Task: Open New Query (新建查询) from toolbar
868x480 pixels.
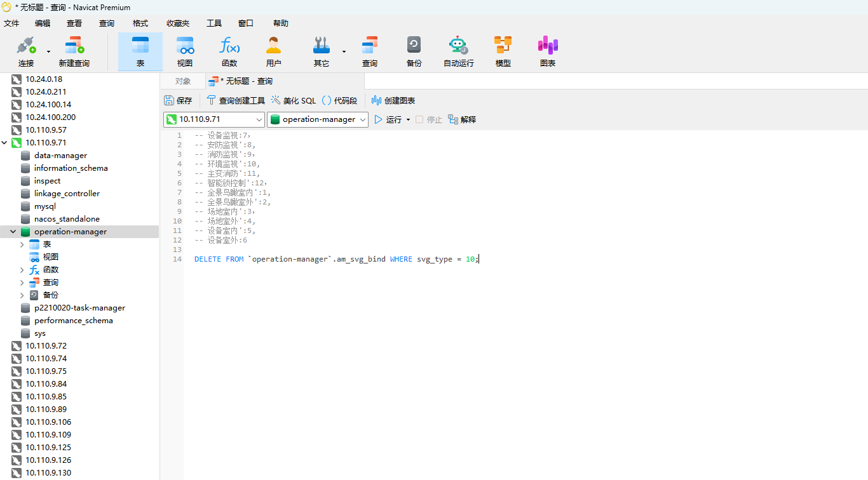Action: pos(74,51)
